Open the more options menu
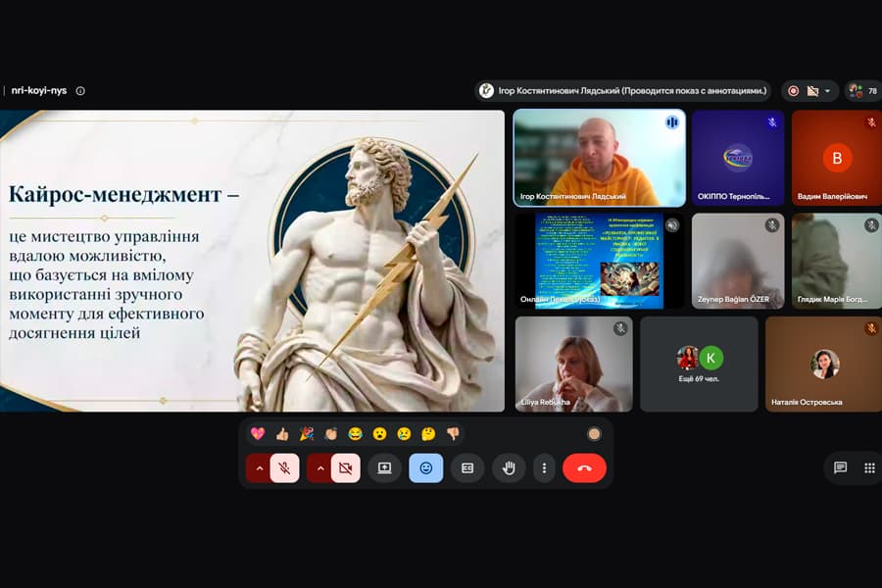 click(544, 468)
